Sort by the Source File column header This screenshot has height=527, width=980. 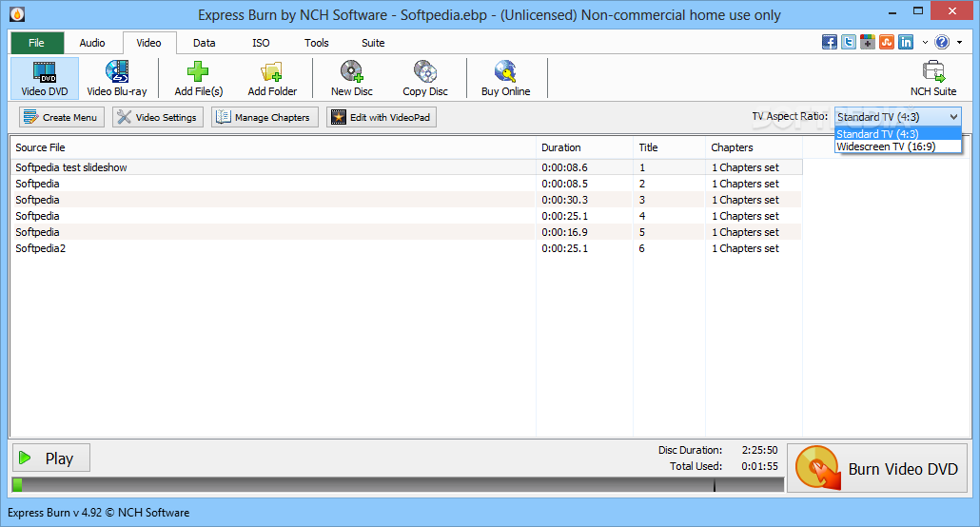click(273, 147)
